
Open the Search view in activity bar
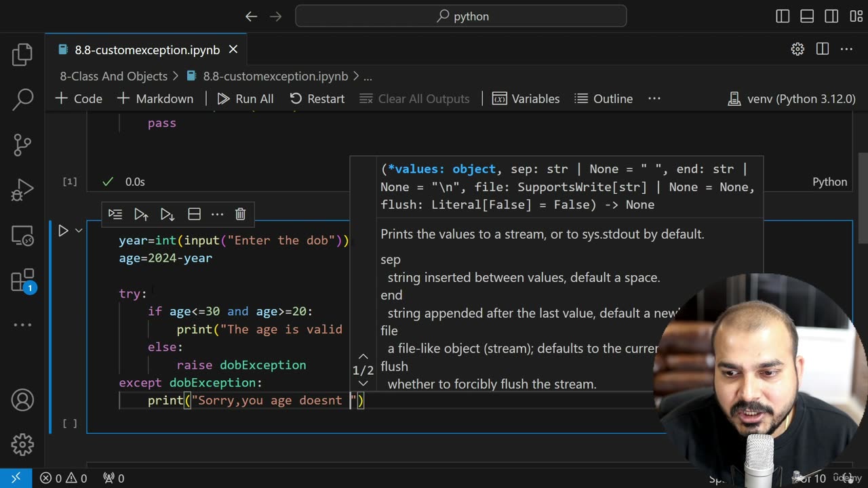[22, 100]
